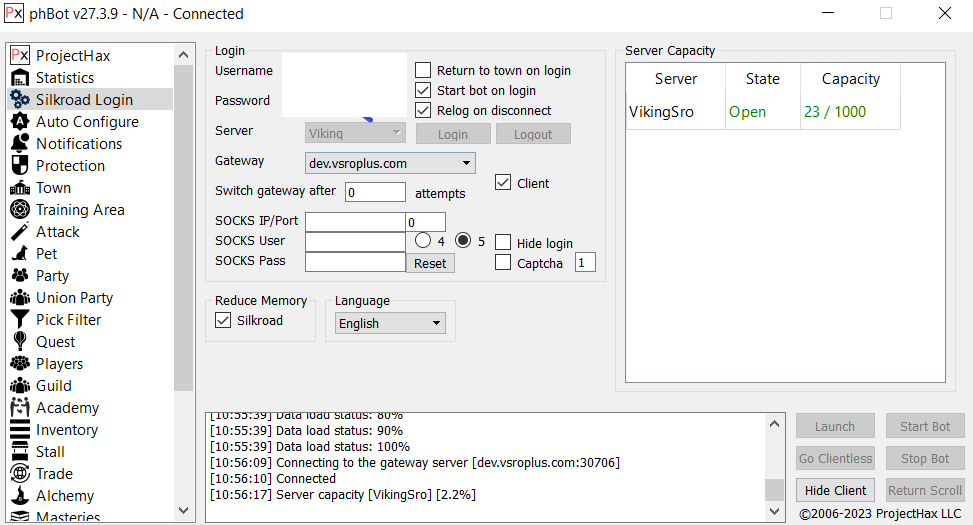Select the Notifications bell icon
Screen dimensions: 973x525
point(19,144)
